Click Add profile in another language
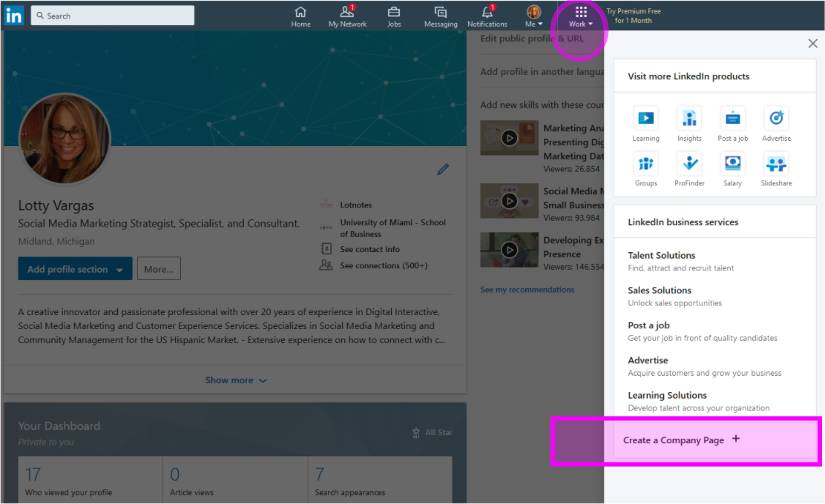825x504 pixels. (542, 71)
